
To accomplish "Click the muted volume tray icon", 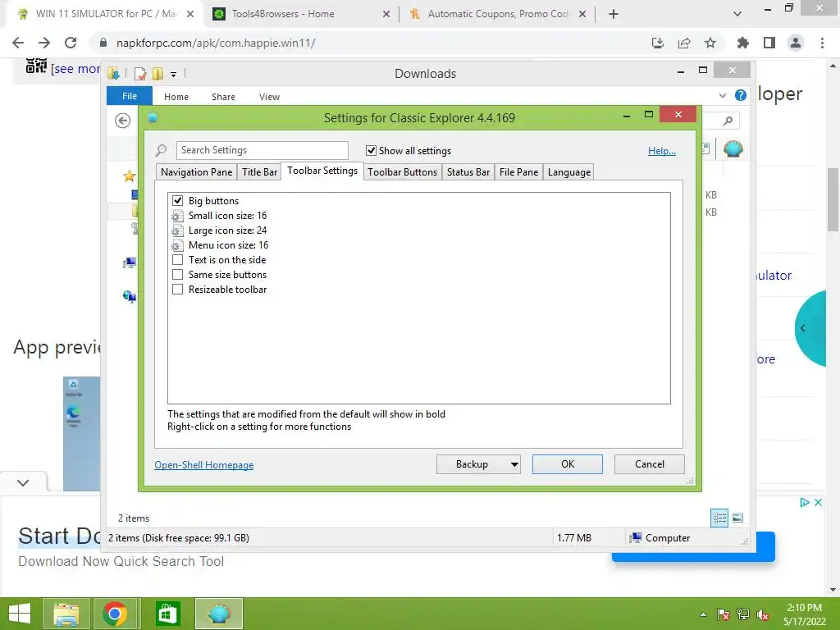I will 763,615.
